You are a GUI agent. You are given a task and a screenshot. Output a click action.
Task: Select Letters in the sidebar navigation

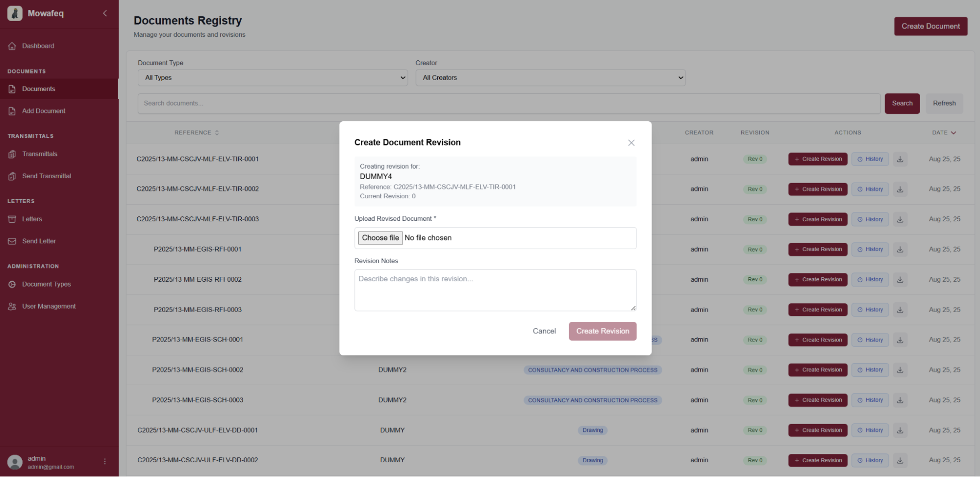pos(12,219)
